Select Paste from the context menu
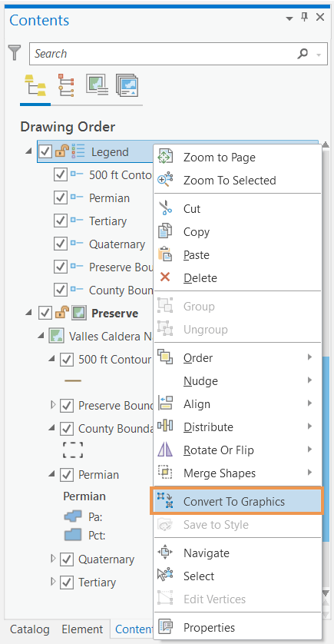 pos(237,254)
